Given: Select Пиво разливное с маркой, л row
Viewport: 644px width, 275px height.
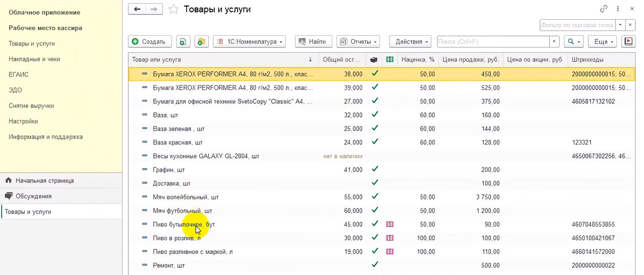Looking at the screenshot, I should click(x=382, y=252).
